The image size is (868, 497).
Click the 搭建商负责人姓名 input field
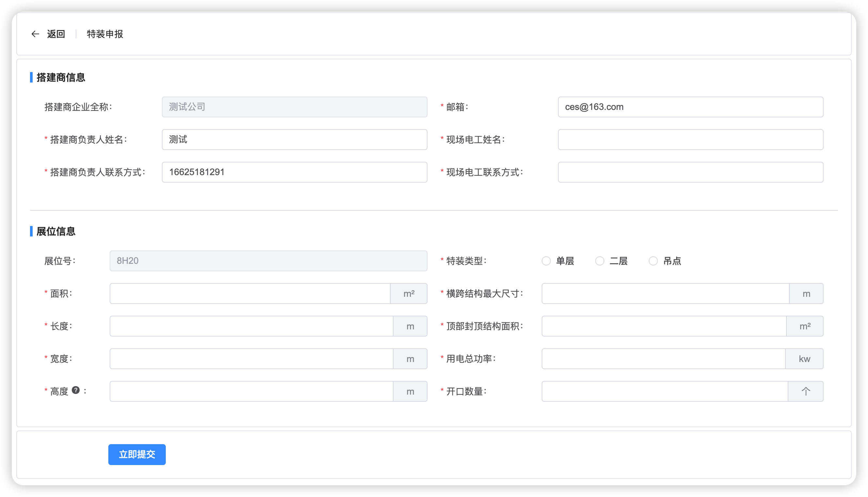click(x=294, y=140)
